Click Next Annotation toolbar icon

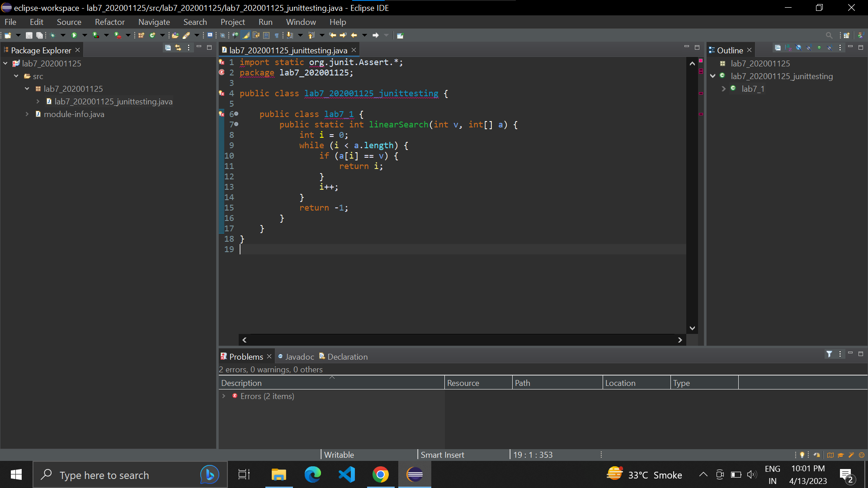click(290, 35)
